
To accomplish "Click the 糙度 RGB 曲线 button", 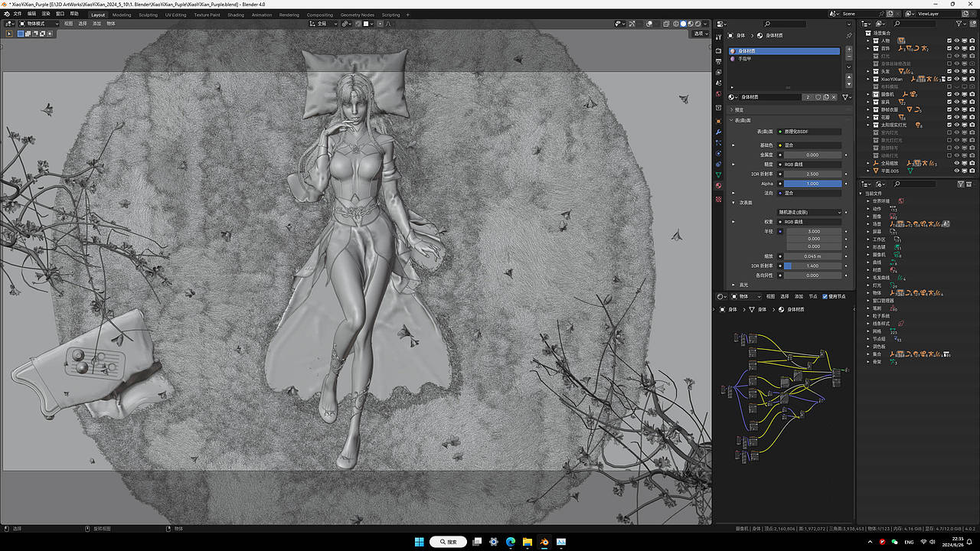I will (x=810, y=164).
